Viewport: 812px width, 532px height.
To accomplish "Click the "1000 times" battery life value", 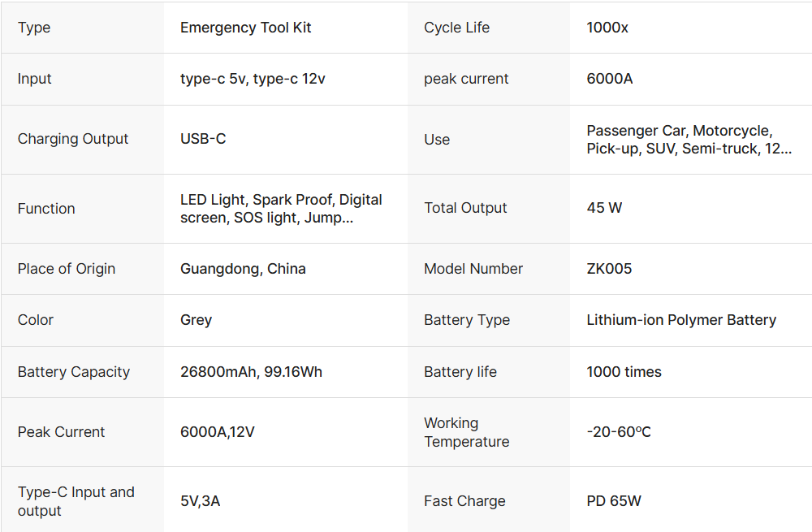I will (624, 372).
